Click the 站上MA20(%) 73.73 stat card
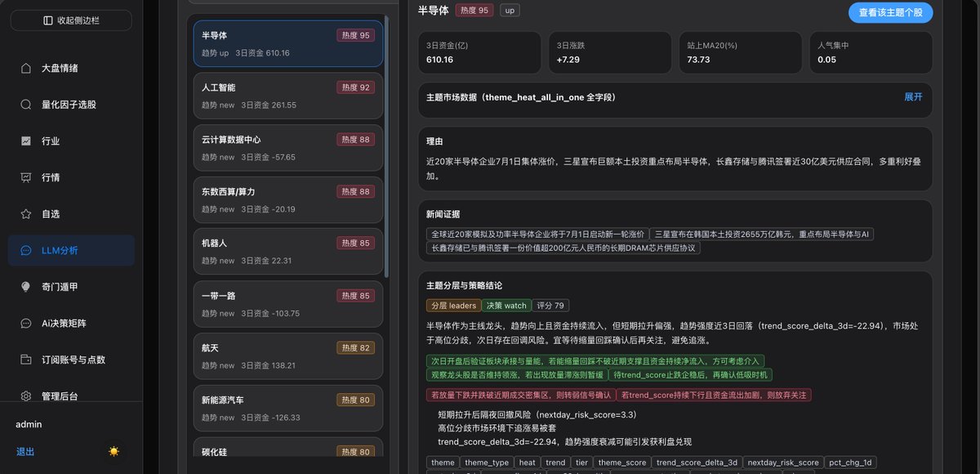Viewport: 980px width, 474px height. [740, 52]
